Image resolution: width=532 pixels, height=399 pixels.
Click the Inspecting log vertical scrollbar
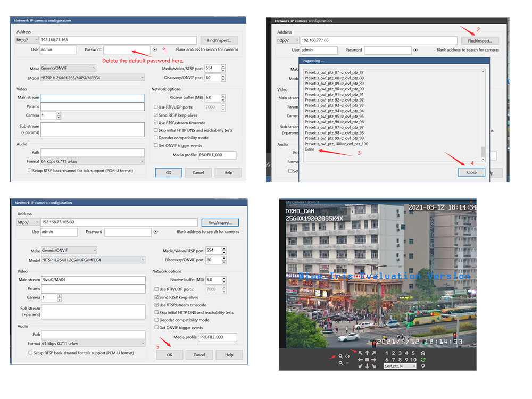[x=483, y=115]
